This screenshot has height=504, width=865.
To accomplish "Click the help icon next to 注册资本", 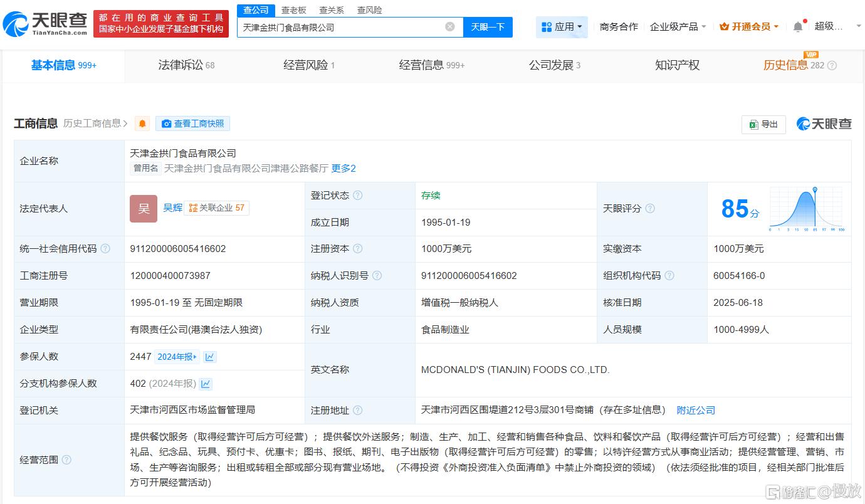I will 357,249.
